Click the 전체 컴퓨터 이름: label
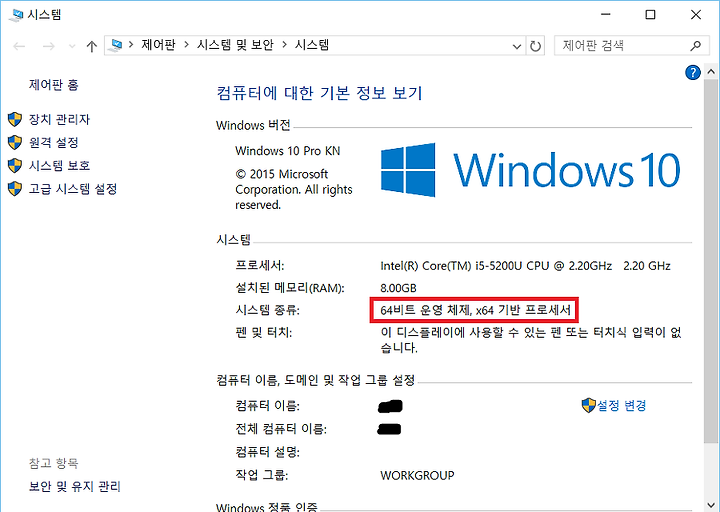The image size is (720, 512). click(281, 429)
